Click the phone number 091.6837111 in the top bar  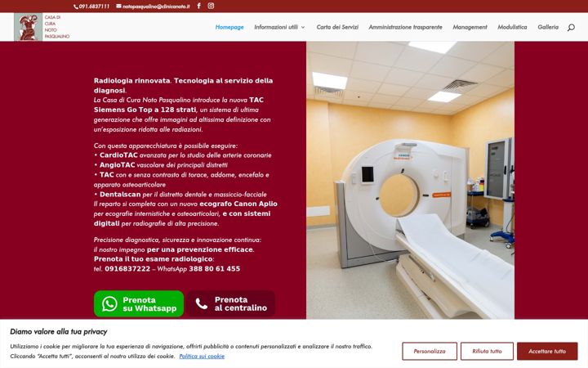(91, 7)
